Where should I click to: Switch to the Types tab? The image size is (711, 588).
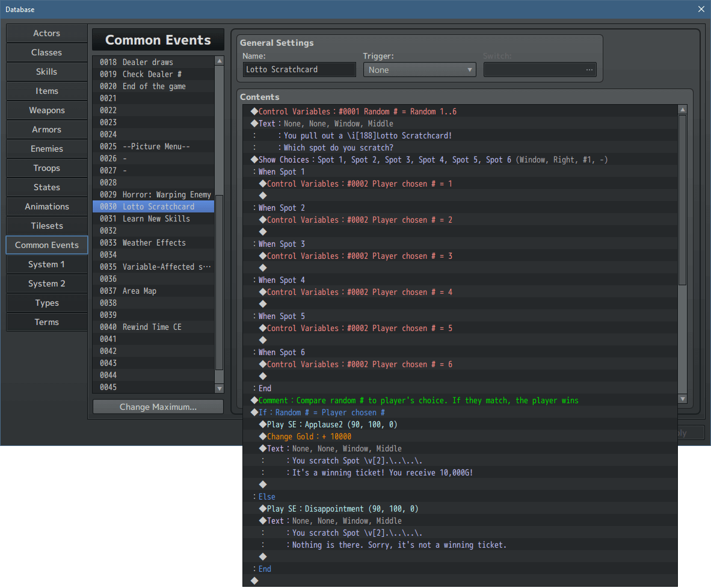47,303
